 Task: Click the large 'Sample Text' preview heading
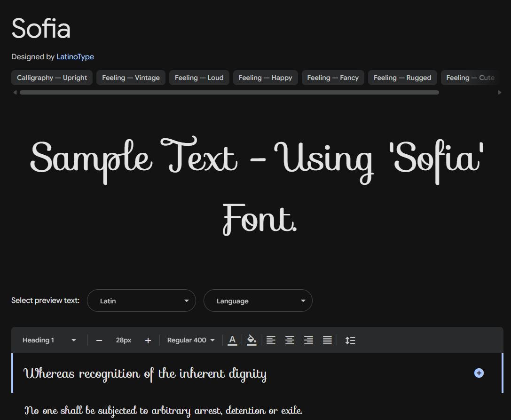tap(257, 187)
